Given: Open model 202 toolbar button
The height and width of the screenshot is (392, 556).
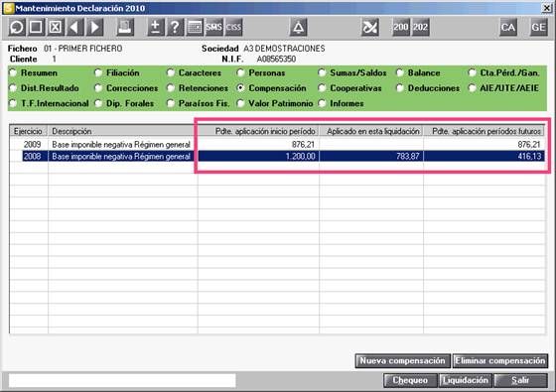Looking at the screenshot, I should click(421, 28).
